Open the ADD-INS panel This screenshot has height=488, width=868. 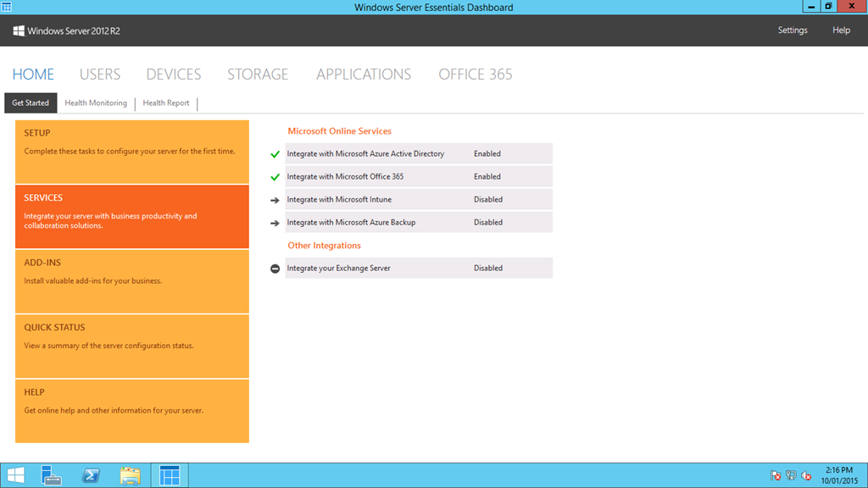pos(131,281)
